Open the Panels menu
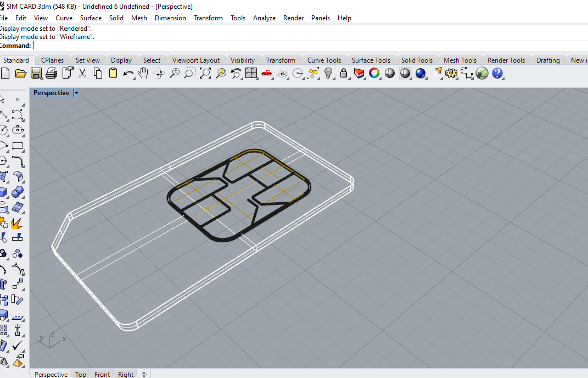 point(321,18)
